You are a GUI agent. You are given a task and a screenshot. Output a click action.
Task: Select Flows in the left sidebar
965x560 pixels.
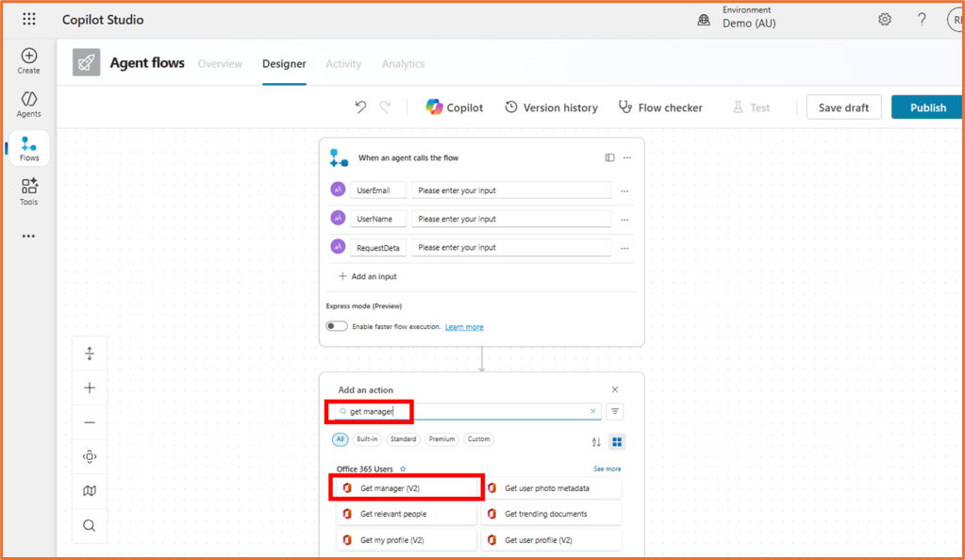(x=27, y=147)
